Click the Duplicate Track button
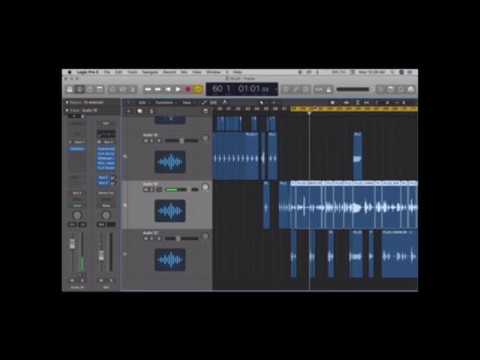Image resolution: width=480 pixels, height=360 pixels. 140,111
